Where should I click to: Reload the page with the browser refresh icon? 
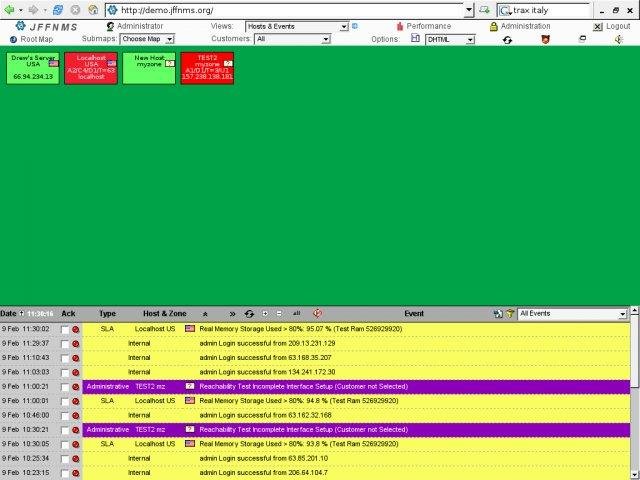coord(58,9)
